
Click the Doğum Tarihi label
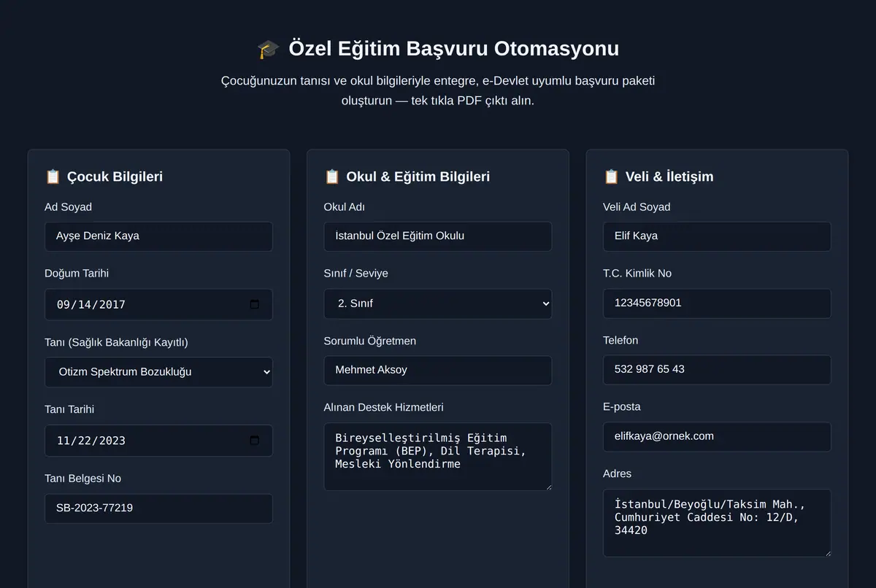pyautogui.click(x=77, y=274)
